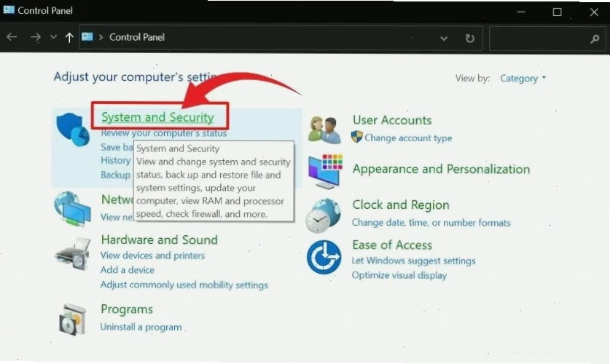Image resolution: width=610 pixels, height=364 pixels.
Task: Go forward with the Forward arrow
Action: (x=36, y=37)
